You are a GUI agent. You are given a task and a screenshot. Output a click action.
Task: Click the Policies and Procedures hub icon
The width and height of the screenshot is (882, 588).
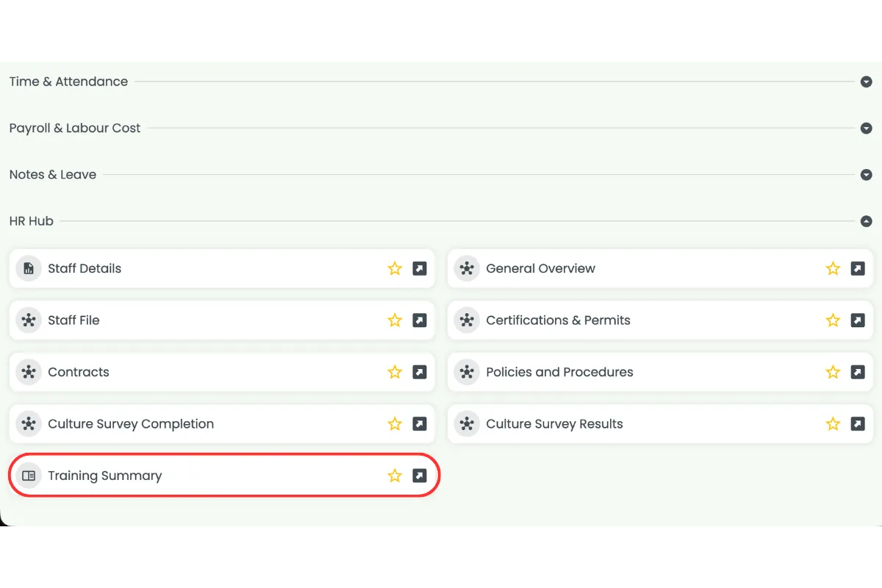pos(467,372)
